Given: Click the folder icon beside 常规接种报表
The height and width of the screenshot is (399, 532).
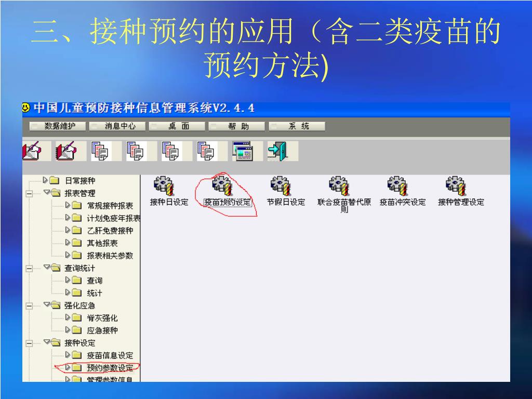Looking at the screenshot, I should (77, 206).
